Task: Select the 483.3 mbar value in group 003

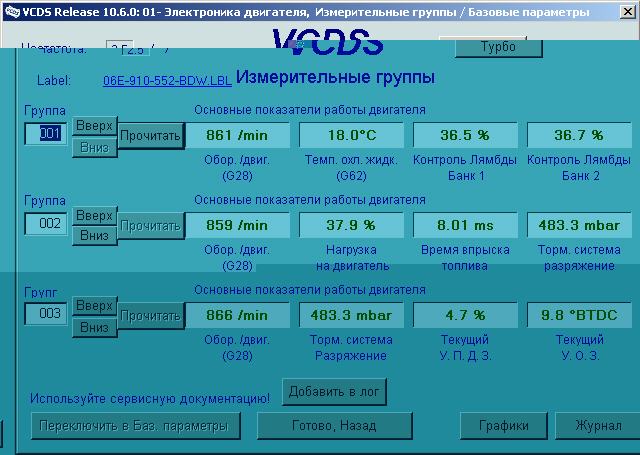Action: point(351,315)
